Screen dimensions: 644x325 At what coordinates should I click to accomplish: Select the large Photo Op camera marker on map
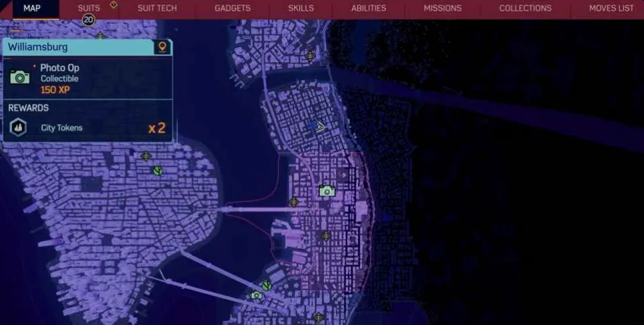327,191
